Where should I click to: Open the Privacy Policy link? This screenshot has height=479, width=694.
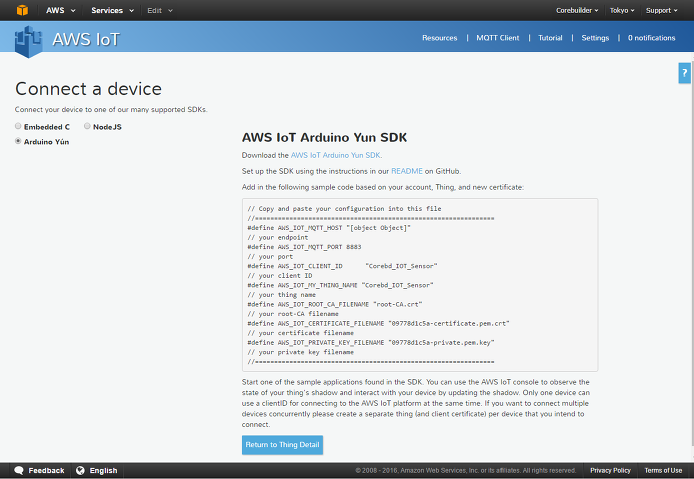[610, 470]
